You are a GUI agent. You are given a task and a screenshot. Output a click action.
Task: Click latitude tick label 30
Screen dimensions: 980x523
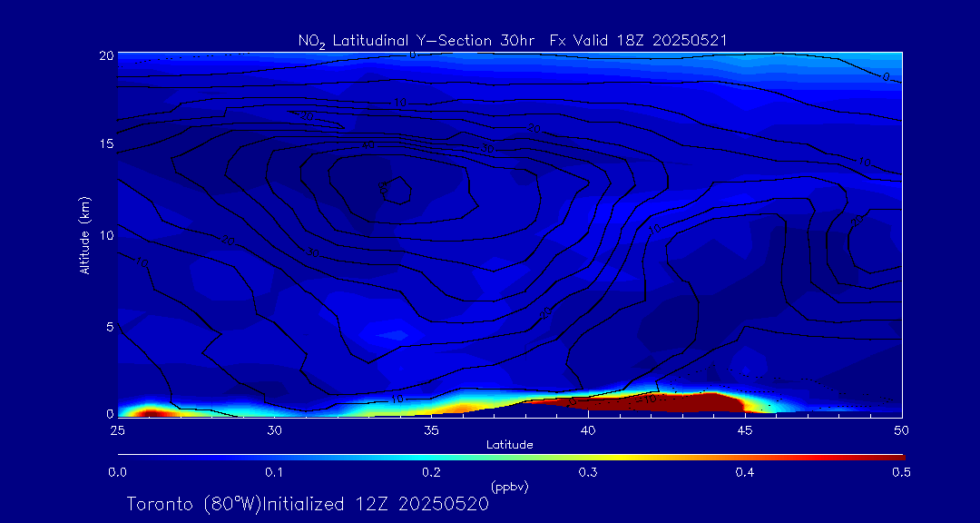click(274, 430)
